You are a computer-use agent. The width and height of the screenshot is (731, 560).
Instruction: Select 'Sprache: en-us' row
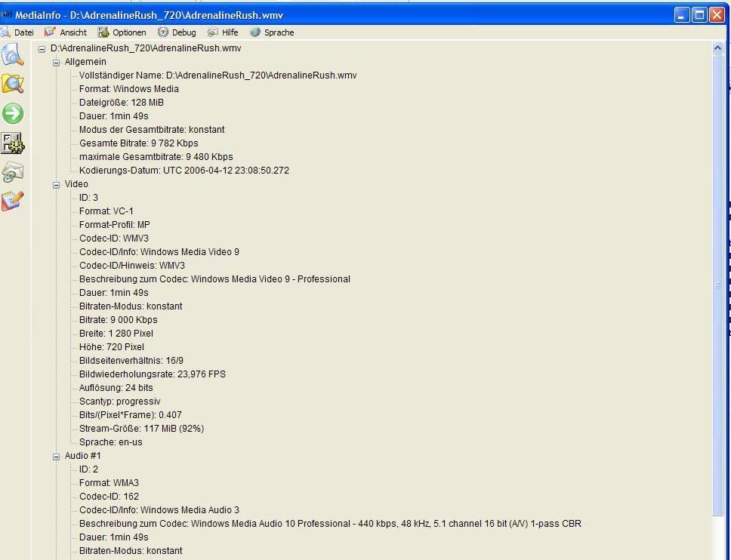110,442
